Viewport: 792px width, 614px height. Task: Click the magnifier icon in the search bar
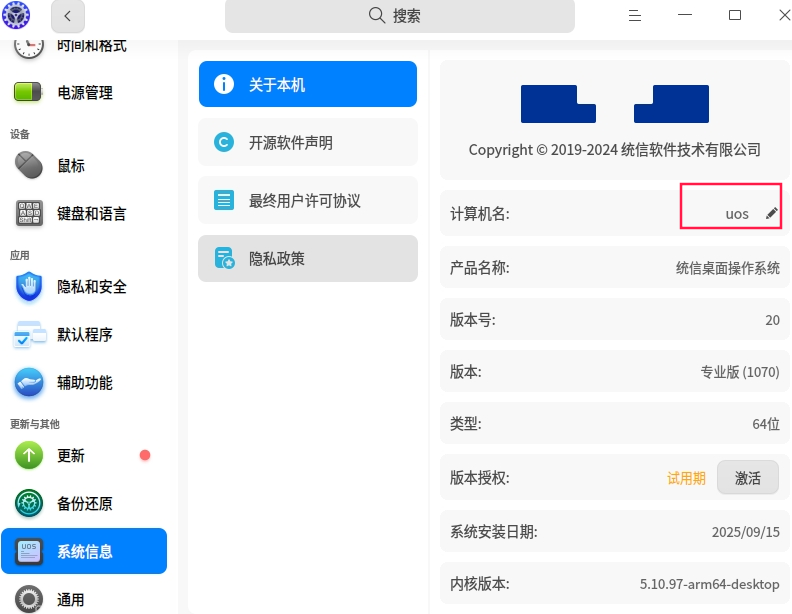tap(376, 15)
